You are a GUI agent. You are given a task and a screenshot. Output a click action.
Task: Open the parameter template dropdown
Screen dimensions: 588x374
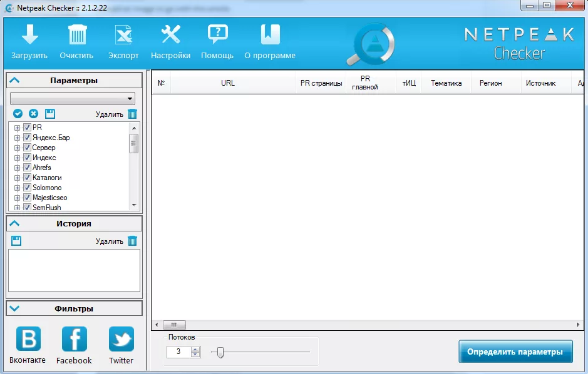pos(73,99)
